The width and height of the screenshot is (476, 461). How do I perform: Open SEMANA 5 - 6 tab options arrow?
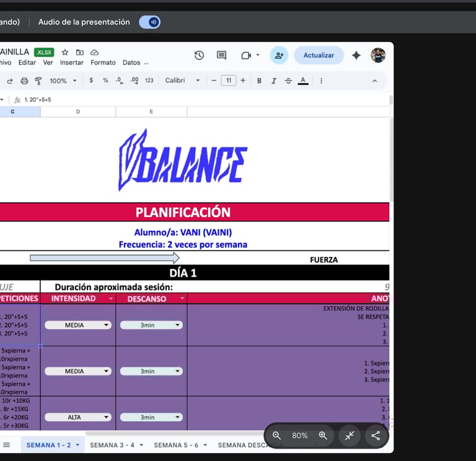pos(205,445)
